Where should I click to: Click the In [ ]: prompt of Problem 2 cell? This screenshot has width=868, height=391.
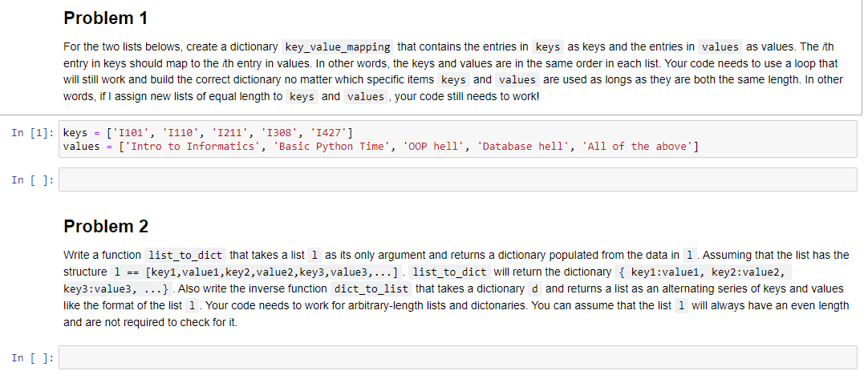coord(33,358)
